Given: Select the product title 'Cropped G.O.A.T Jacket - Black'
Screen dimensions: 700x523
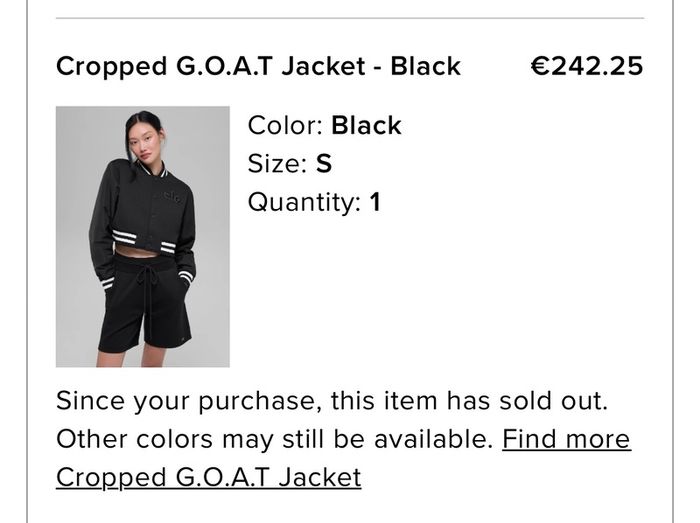Looking at the screenshot, I should (258, 67).
